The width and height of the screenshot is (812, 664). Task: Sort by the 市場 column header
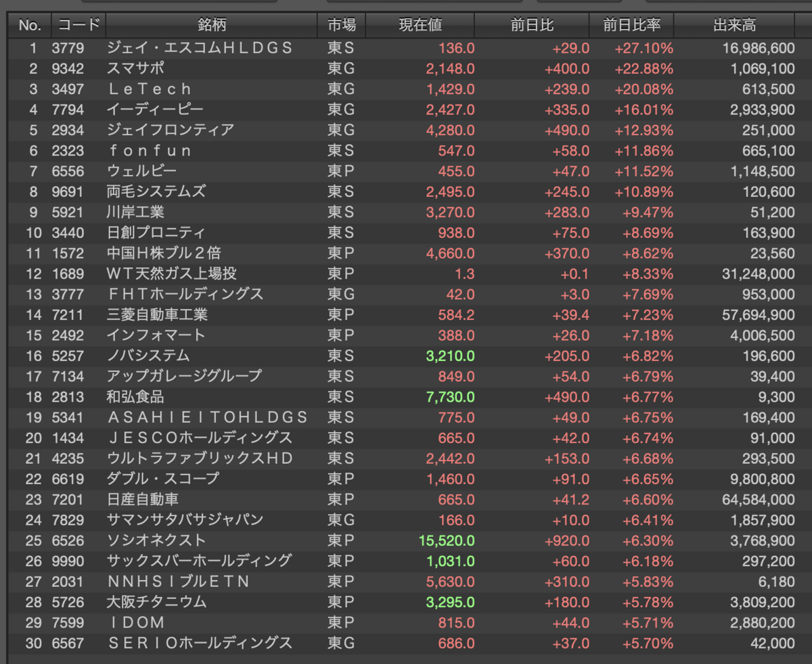click(342, 26)
